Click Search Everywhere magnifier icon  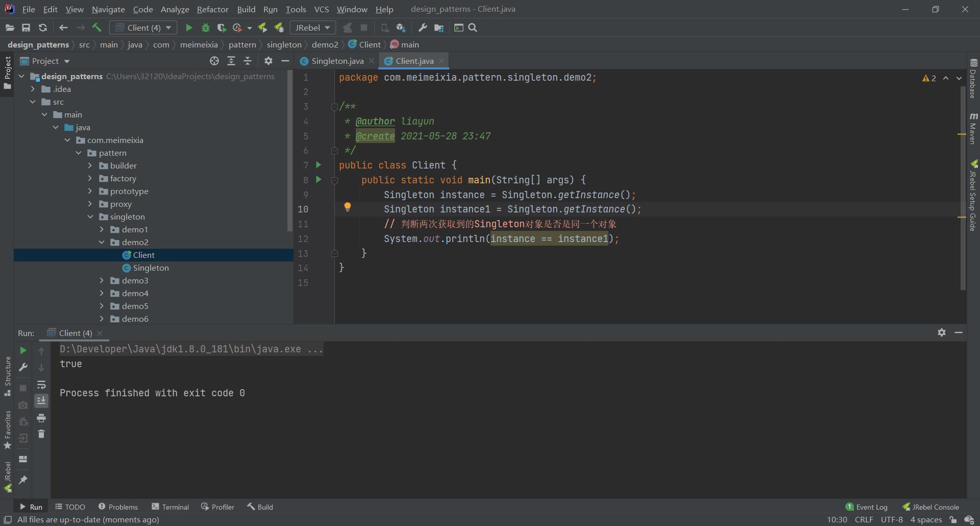tap(473, 28)
